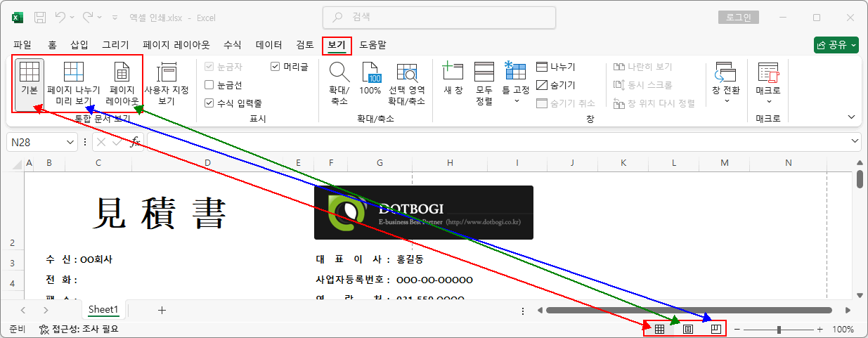Open Freeze Panes (틀 고정) menu
The image size is (868, 338).
click(x=515, y=84)
